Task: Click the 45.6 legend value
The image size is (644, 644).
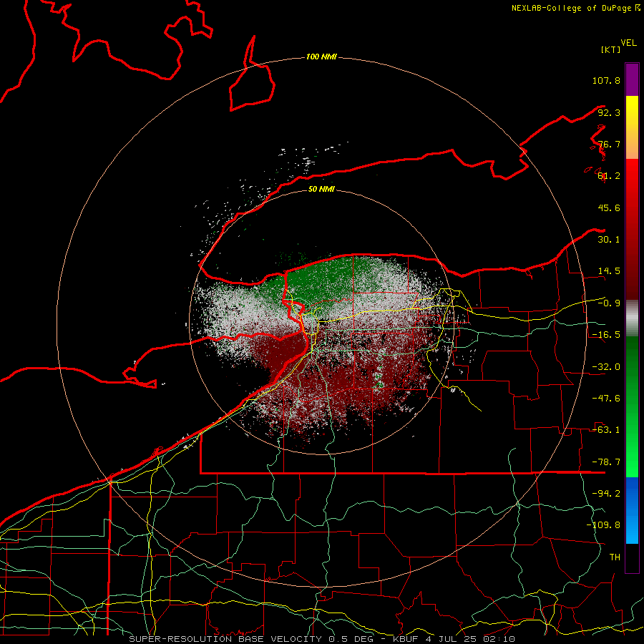Action: 609,208
